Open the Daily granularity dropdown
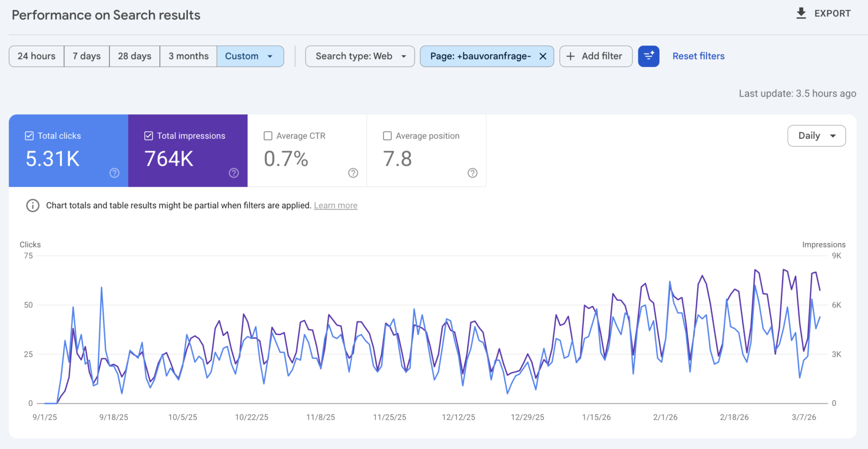 tap(816, 135)
